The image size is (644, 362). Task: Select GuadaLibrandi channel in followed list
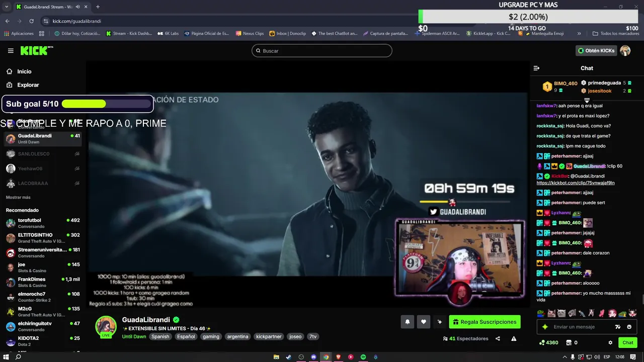[42, 139]
